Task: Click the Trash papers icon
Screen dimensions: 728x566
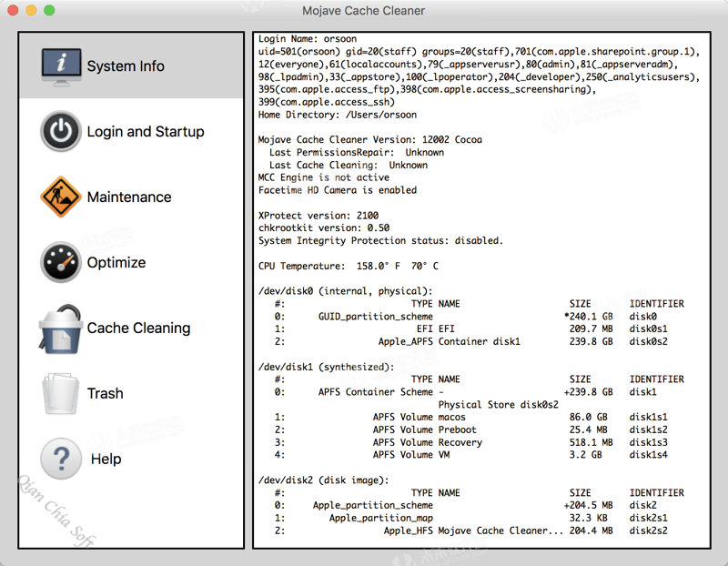Action: tap(61, 394)
